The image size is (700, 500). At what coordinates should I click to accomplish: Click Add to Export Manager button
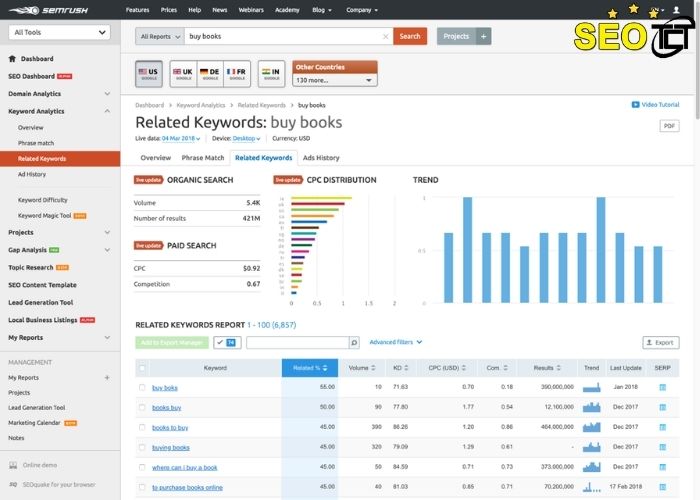[x=172, y=342]
